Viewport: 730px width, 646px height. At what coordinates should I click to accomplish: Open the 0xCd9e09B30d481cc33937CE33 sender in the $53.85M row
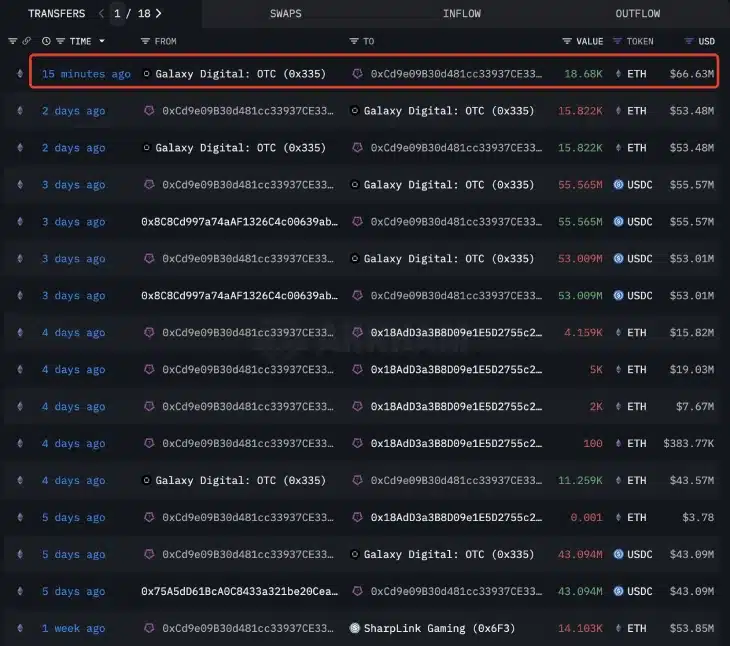(x=248, y=628)
